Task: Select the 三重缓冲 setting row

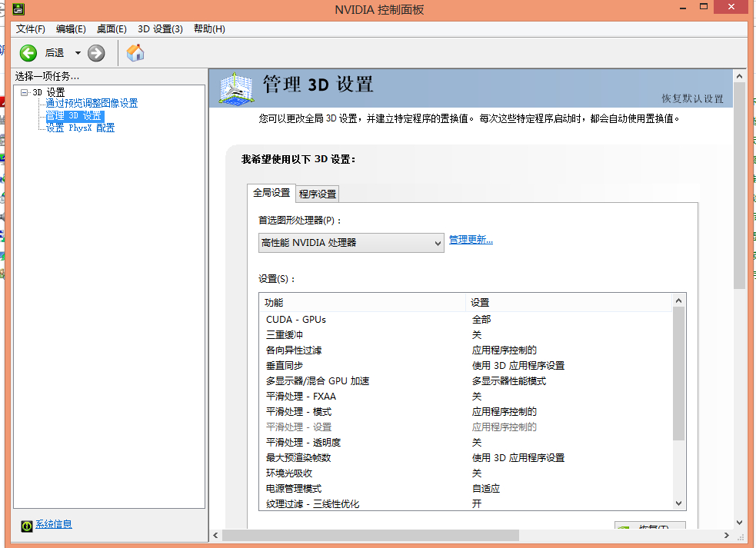Action: point(465,335)
